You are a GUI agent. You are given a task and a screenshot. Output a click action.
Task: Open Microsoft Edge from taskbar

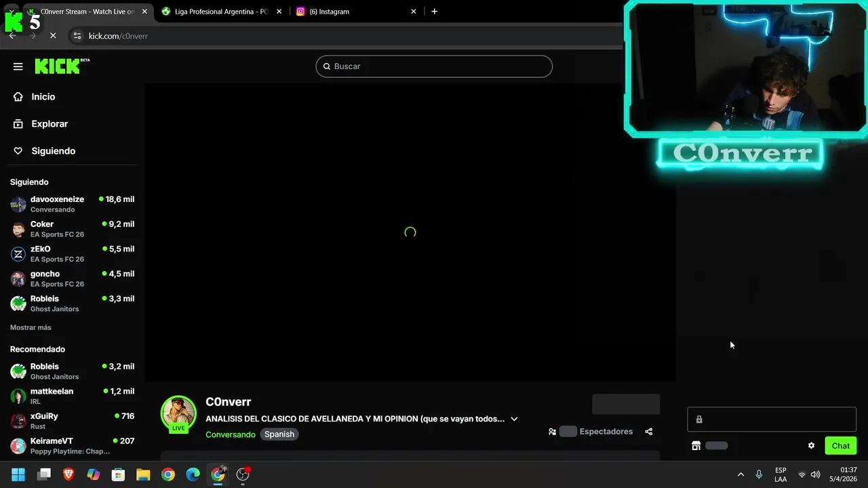tap(193, 474)
